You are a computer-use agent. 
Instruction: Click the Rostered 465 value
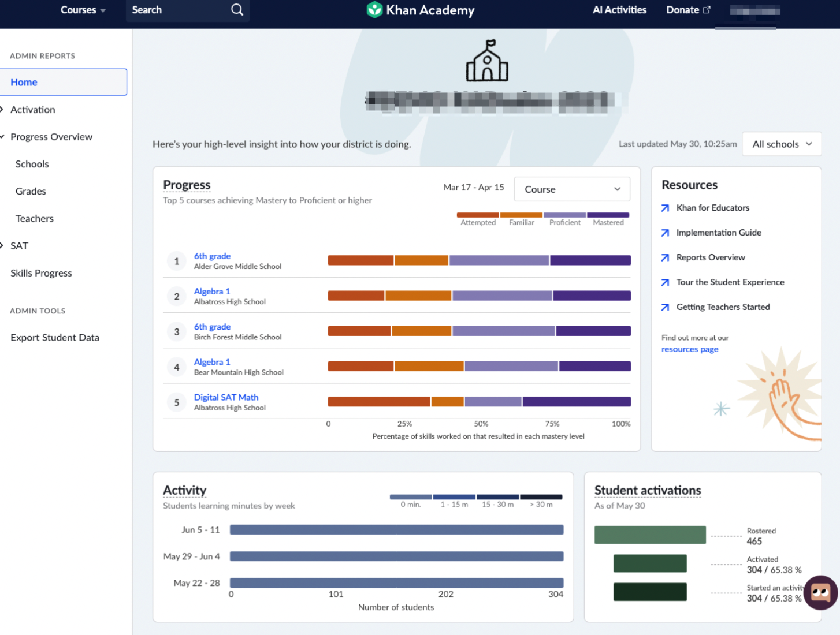pyautogui.click(x=754, y=541)
